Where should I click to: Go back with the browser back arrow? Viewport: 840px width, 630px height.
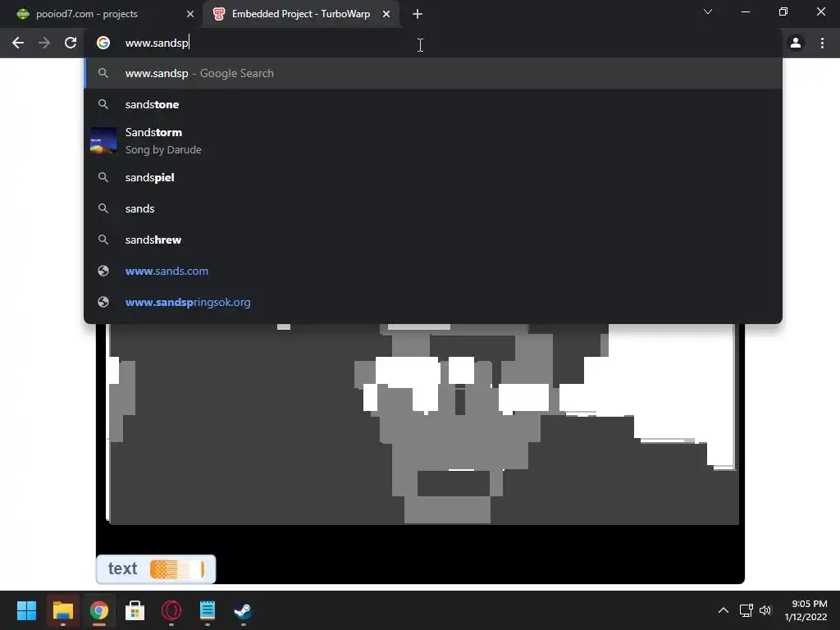click(18, 43)
